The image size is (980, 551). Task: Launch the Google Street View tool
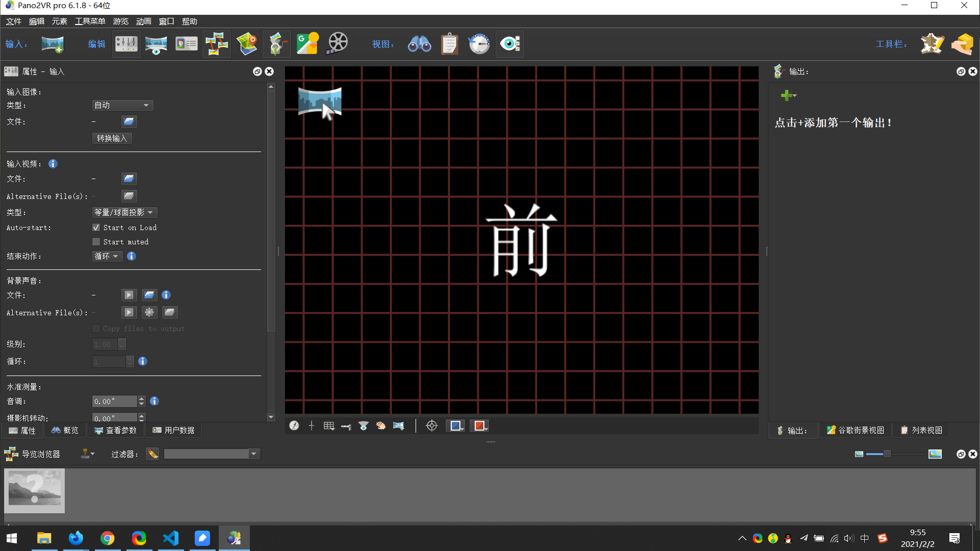click(x=307, y=44)
